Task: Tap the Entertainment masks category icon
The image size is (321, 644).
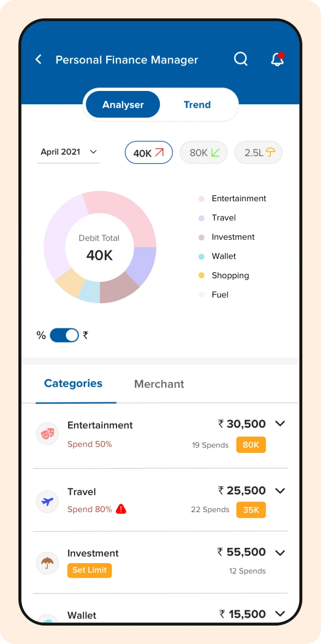Action: pyautogui.click(x=47, y=434)
